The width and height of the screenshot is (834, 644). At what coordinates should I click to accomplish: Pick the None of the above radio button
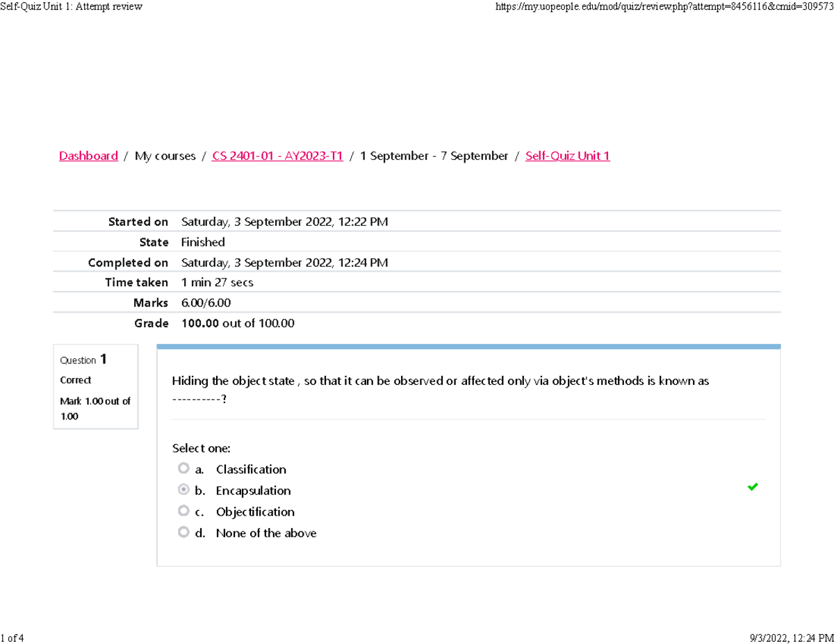tap(183, 532)
